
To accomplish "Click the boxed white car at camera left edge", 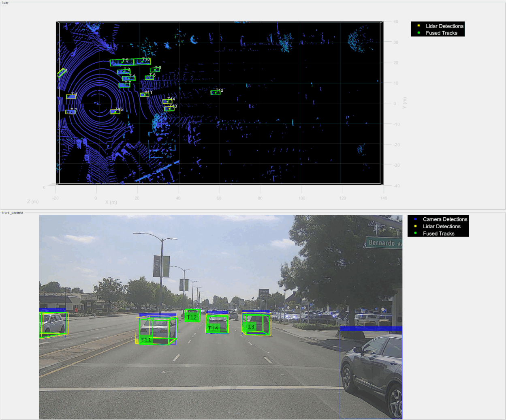I will pos(53,324).
